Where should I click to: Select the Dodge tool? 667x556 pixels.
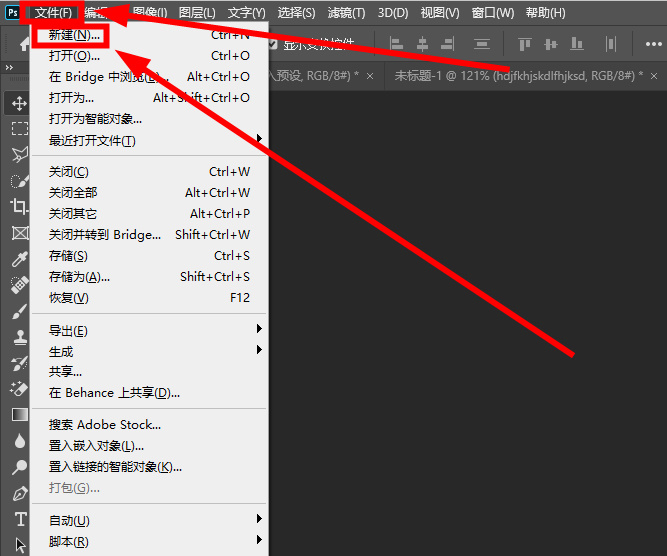coord(20,467)
